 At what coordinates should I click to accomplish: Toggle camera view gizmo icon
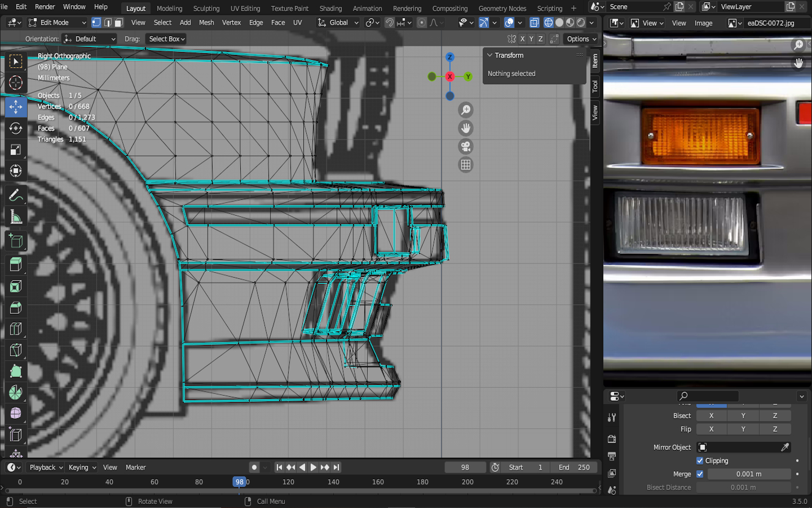pos(466,147)
